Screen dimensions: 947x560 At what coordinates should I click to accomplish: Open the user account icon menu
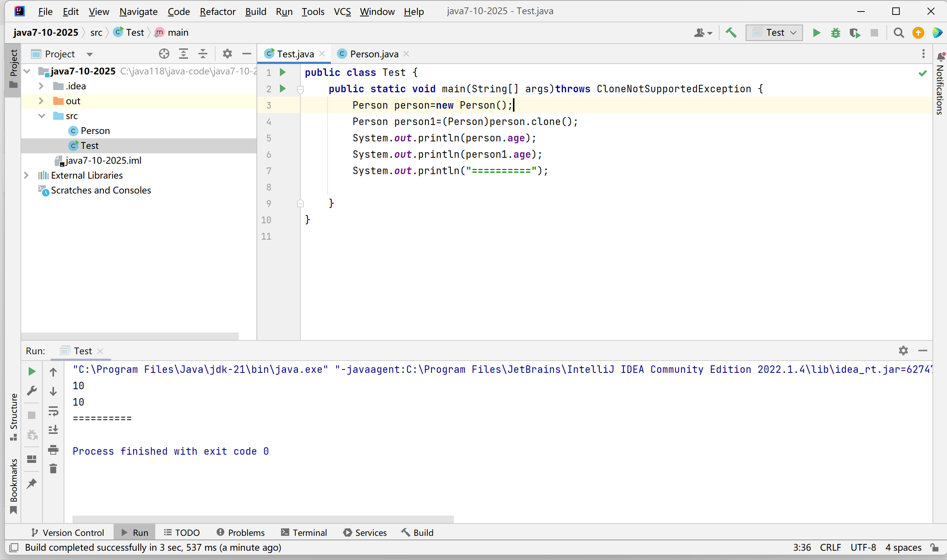[x=702, y=33]
